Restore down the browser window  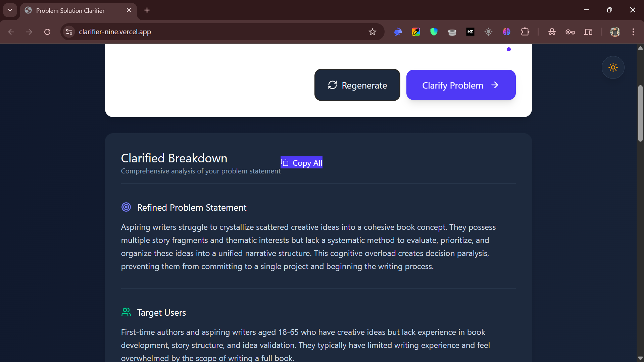point(609,10)
